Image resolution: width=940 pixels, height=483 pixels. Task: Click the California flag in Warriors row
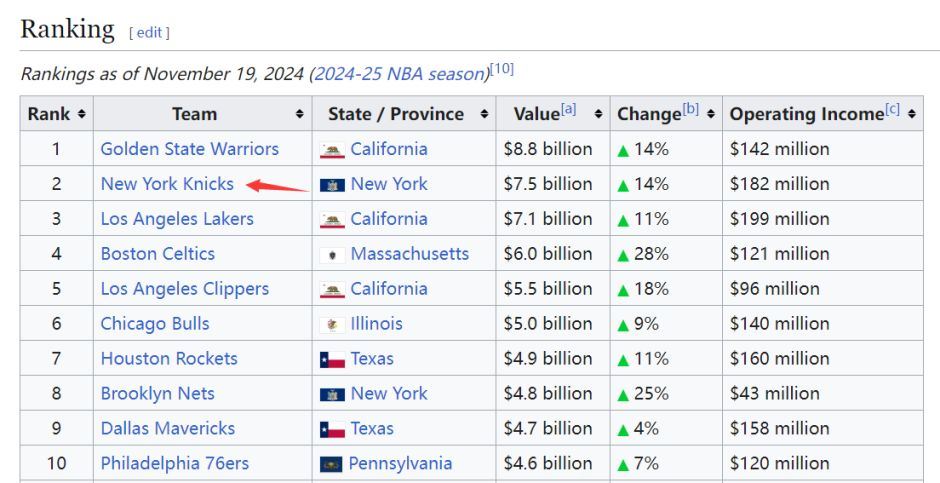(x=332, y=150)
